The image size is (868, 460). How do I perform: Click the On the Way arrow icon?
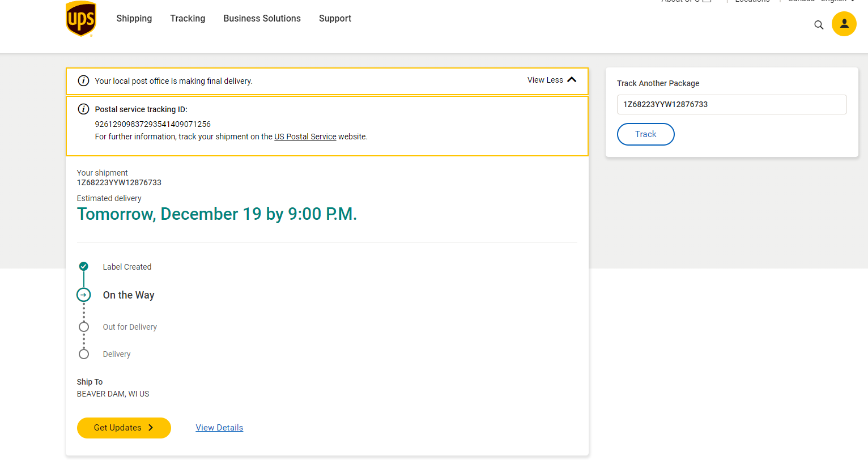(84, 295)
